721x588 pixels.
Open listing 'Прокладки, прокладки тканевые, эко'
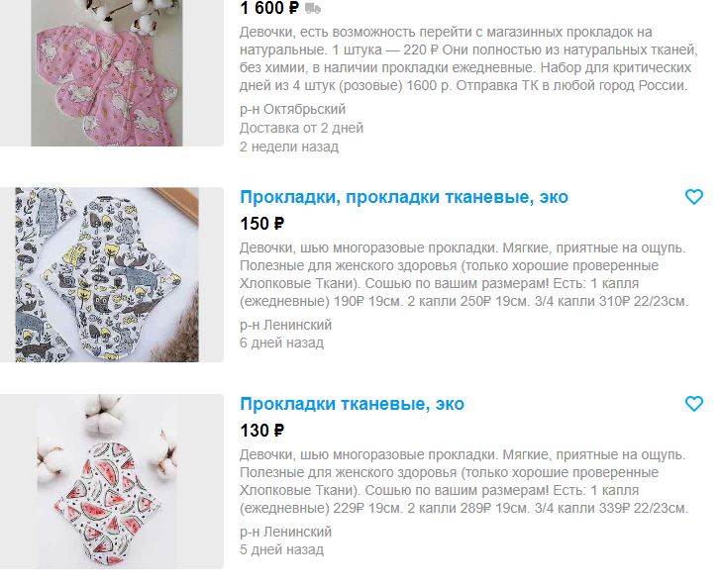(404, 197)
